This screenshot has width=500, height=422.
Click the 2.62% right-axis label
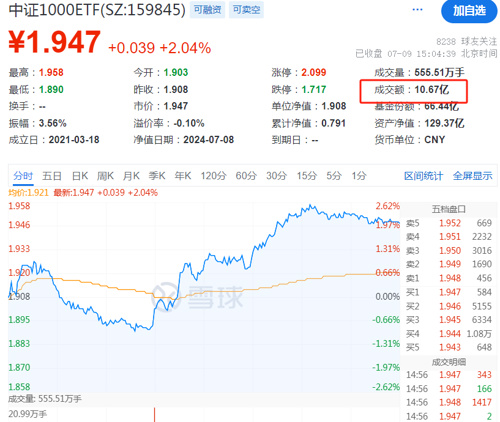point(388,206)
